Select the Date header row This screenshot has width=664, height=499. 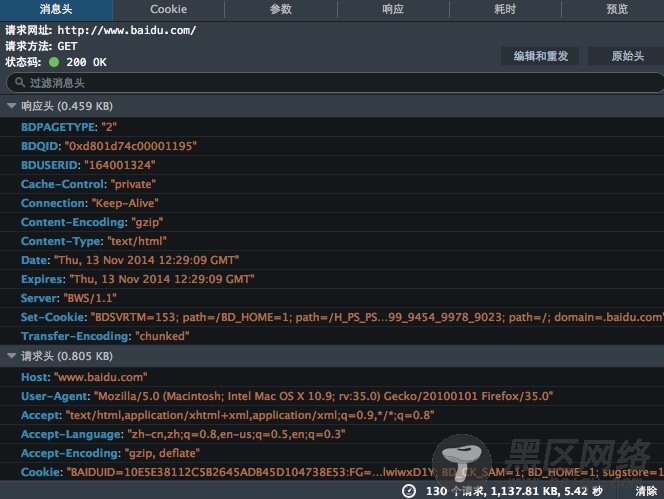332,260
